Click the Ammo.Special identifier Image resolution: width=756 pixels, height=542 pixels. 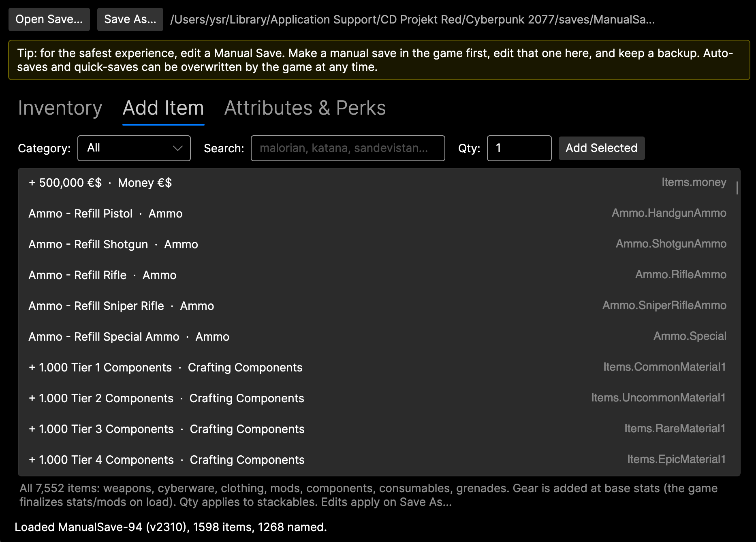pos(690,336)
